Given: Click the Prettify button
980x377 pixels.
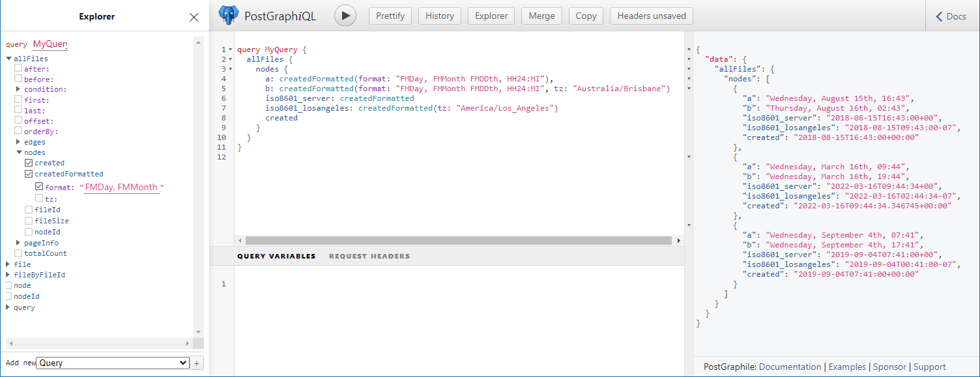Looking at the screenshot, I should (390, 16).
